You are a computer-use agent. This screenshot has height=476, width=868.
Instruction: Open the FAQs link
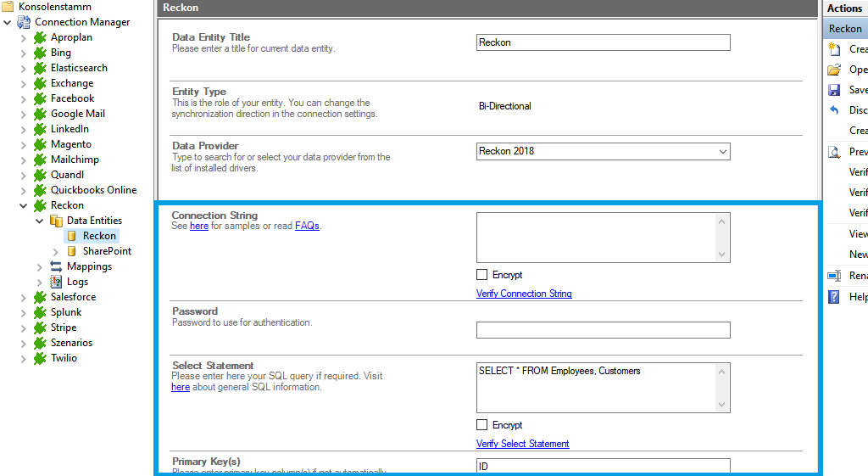click(307, 226)
